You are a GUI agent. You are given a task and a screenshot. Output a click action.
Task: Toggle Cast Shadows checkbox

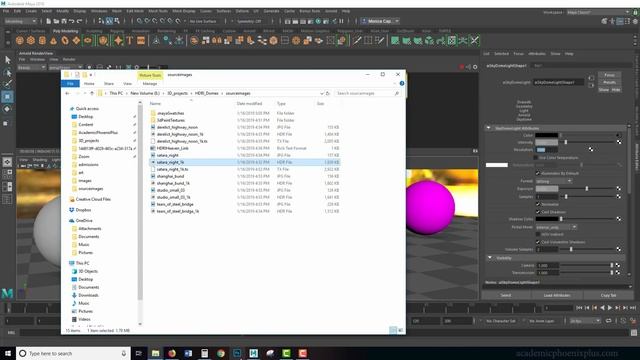click(538, 212)
